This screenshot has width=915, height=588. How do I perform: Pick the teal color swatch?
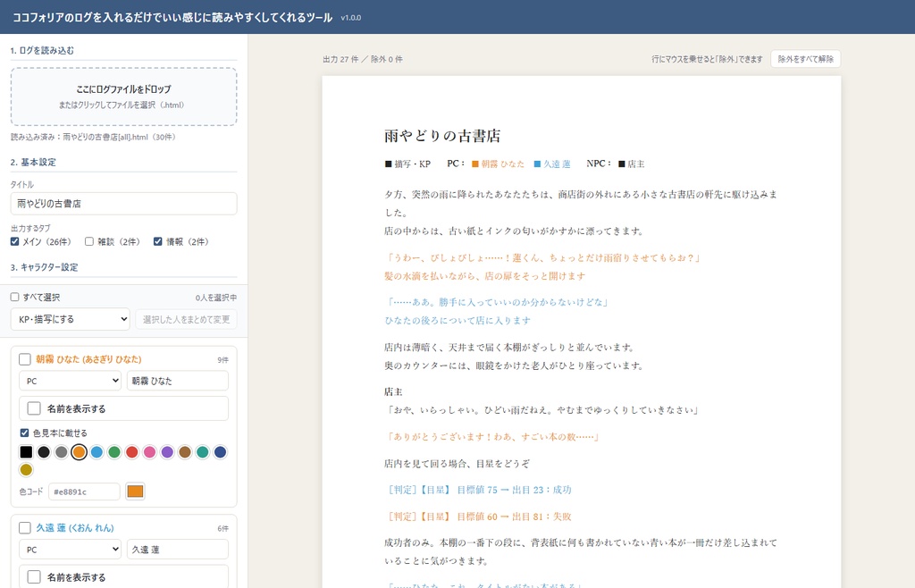203,452
